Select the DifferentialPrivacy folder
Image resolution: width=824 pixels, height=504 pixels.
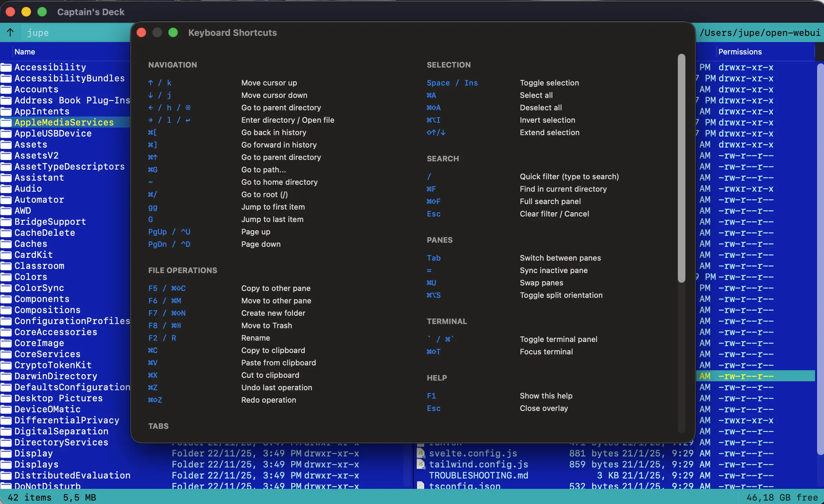(67, 420)
